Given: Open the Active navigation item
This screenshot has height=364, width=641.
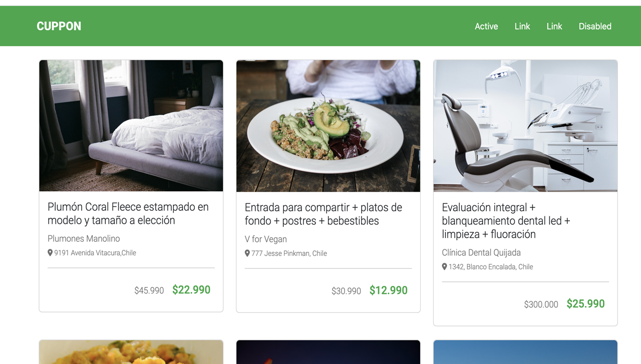Looking at the screenshot, I should tap(486, 27).
